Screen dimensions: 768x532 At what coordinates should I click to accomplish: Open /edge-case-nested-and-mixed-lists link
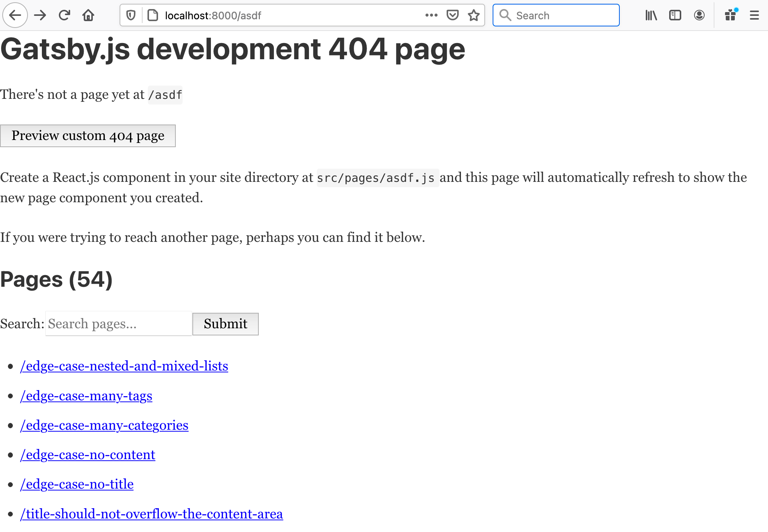tap(124, 366)
